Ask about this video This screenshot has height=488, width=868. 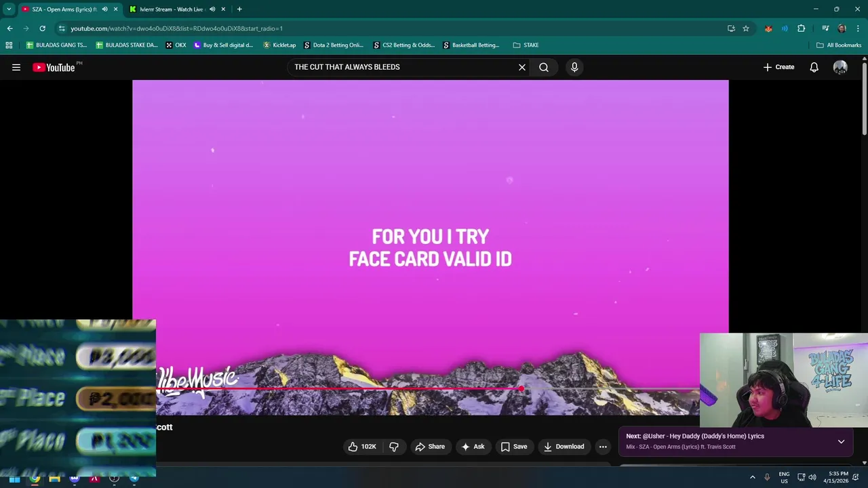(x=473, y=447)
